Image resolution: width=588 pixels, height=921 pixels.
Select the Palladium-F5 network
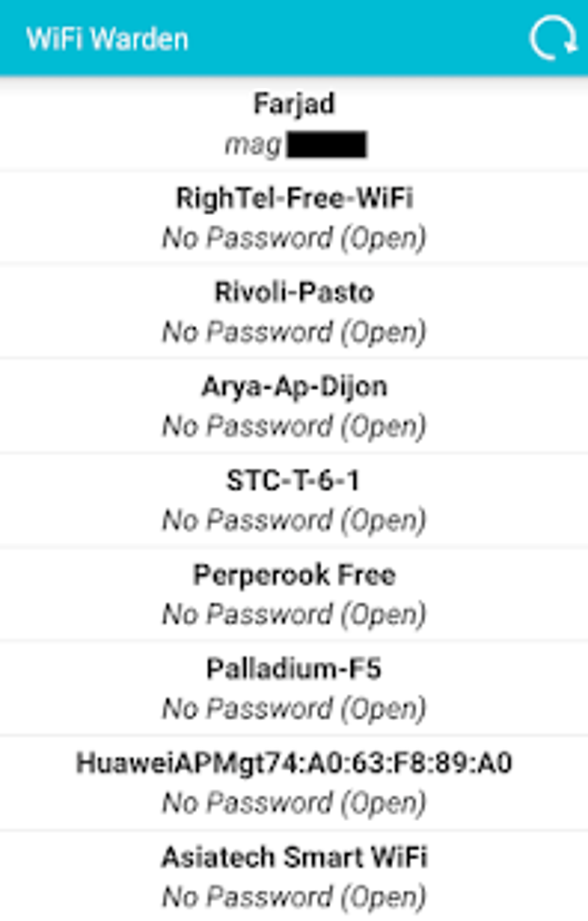click(x=294, y=669)
